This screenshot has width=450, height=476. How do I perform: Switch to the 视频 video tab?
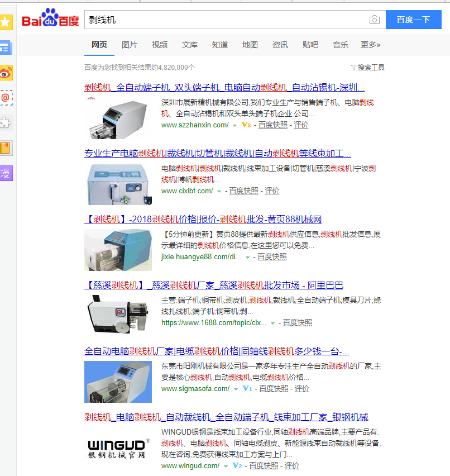pyautogui.click(x=160, y=45)
